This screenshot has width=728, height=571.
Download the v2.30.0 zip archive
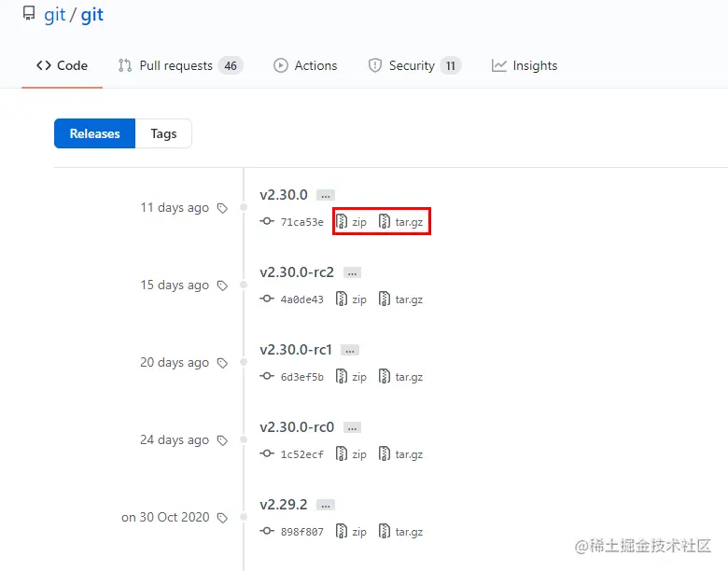click(351, 222)
